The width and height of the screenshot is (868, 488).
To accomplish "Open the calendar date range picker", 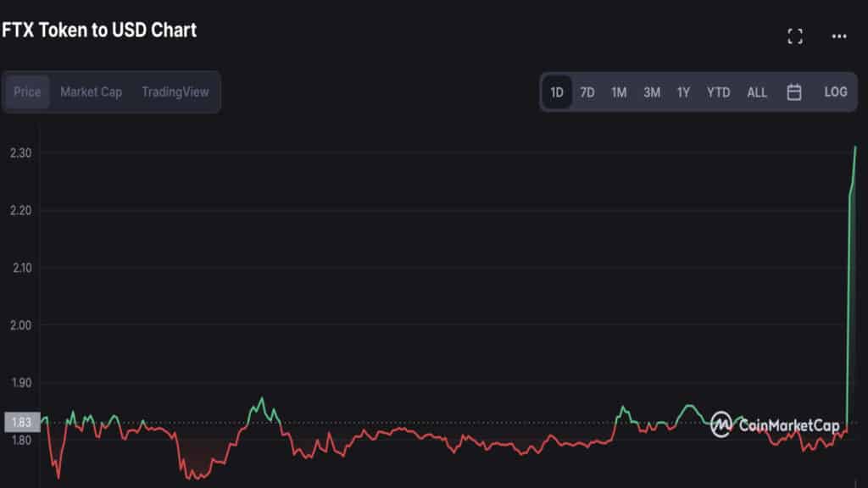I will click(793, 91).
